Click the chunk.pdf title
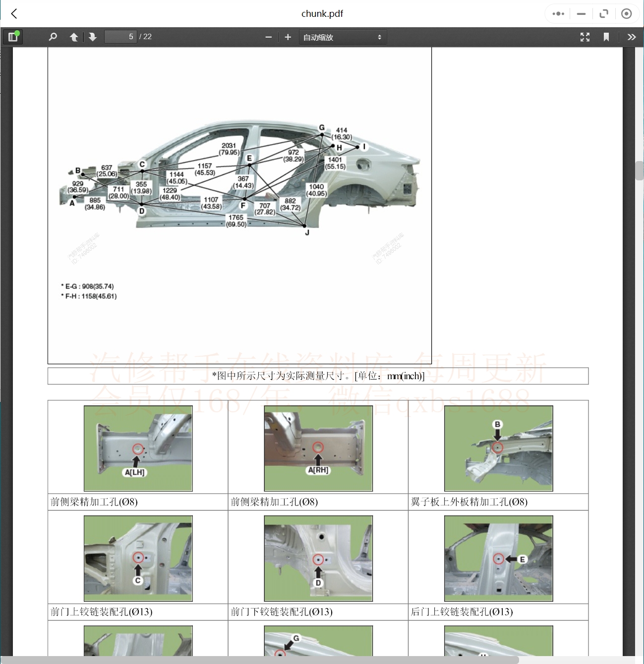The width and height of the screenshot is (644, 664). click(322, 13)
